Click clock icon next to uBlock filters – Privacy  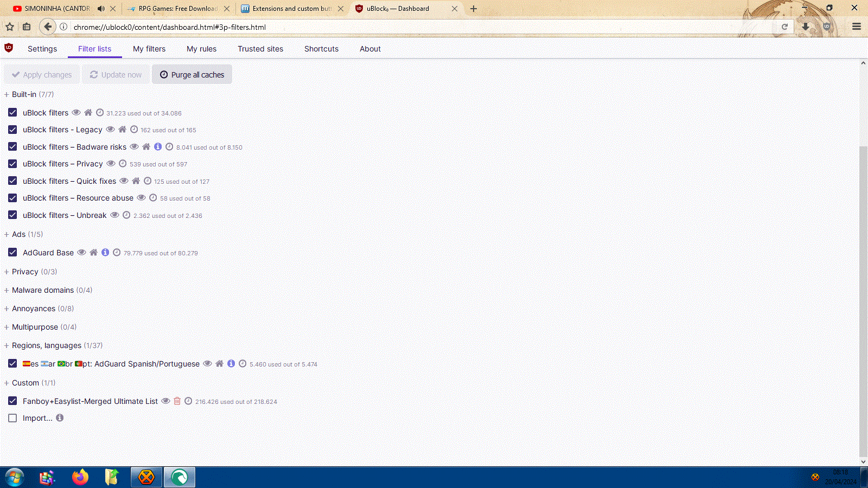pyautogui.click(x=123, y=164)
